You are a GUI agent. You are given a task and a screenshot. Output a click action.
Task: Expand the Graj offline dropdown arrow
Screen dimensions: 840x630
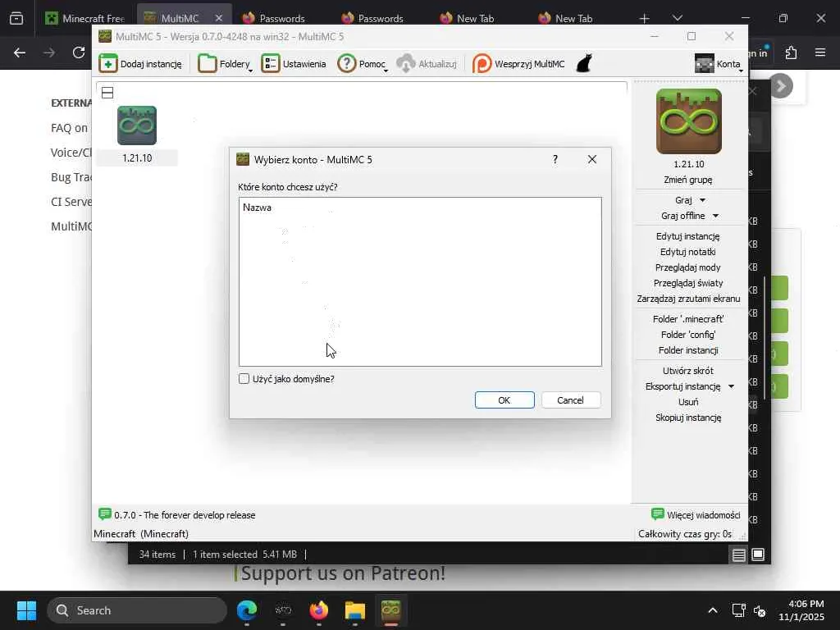point(715,216)
